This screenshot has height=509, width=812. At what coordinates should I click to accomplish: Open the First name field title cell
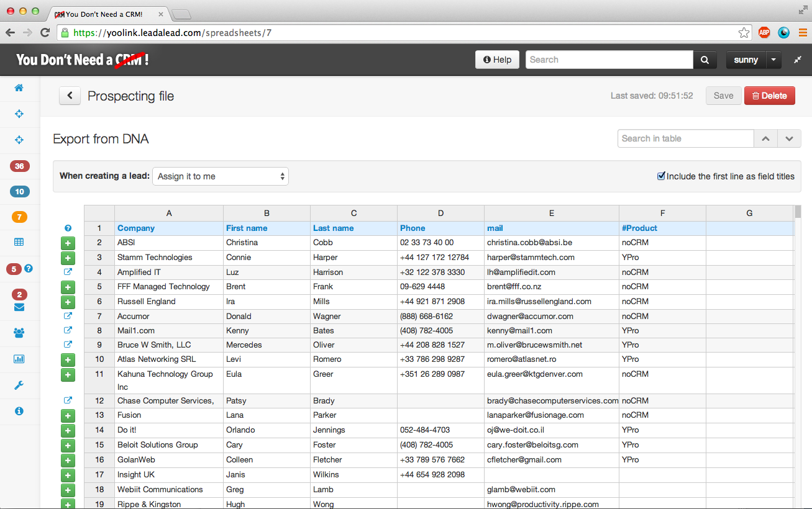click(267, 228)
